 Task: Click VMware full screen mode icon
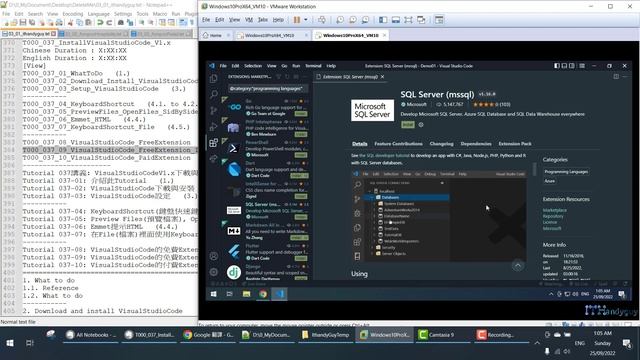pos(408,20)
